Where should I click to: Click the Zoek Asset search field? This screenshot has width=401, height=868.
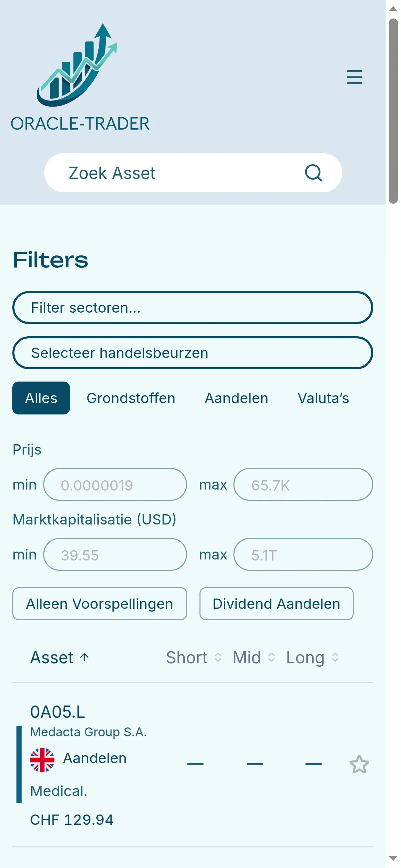(x=193, y=173)
